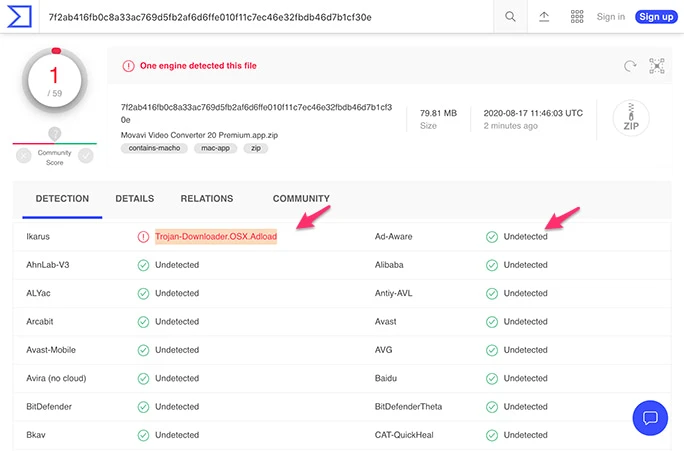This screenshot has height=451, width=684.
Task: Select the 1 / 59 detection score gauge
Action: (55, 81)
